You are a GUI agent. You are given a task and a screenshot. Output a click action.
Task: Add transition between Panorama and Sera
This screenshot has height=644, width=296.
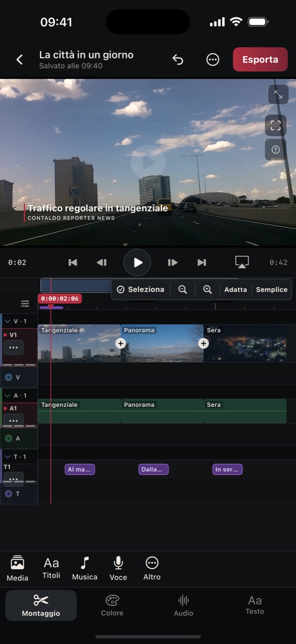coord(203,343)
